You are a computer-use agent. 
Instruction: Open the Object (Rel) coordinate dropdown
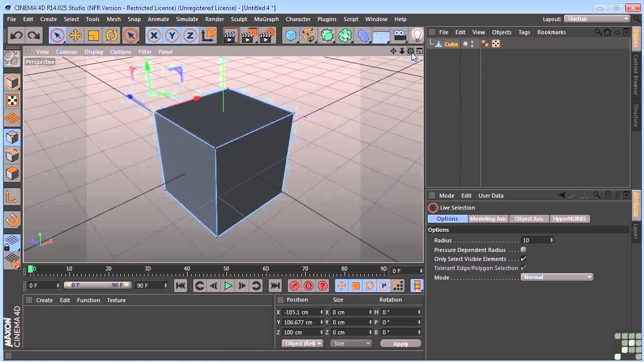pyautogui.click(x=302, y=343)
